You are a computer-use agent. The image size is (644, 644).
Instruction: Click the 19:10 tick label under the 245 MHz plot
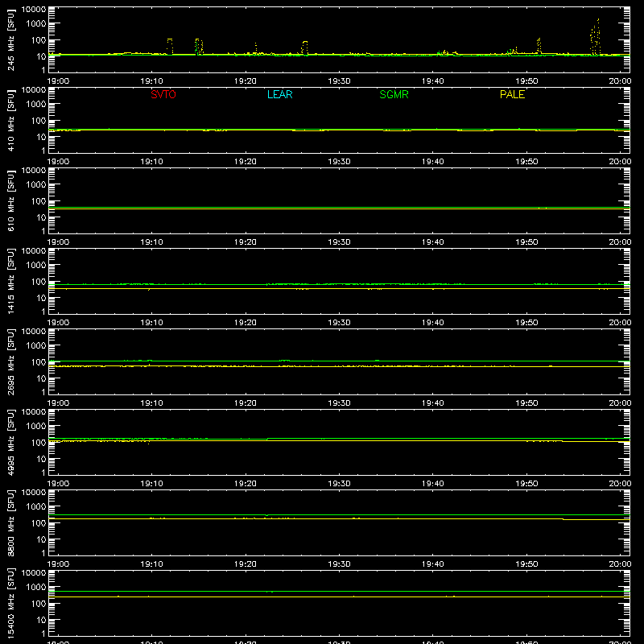click(x=151, y=81)
